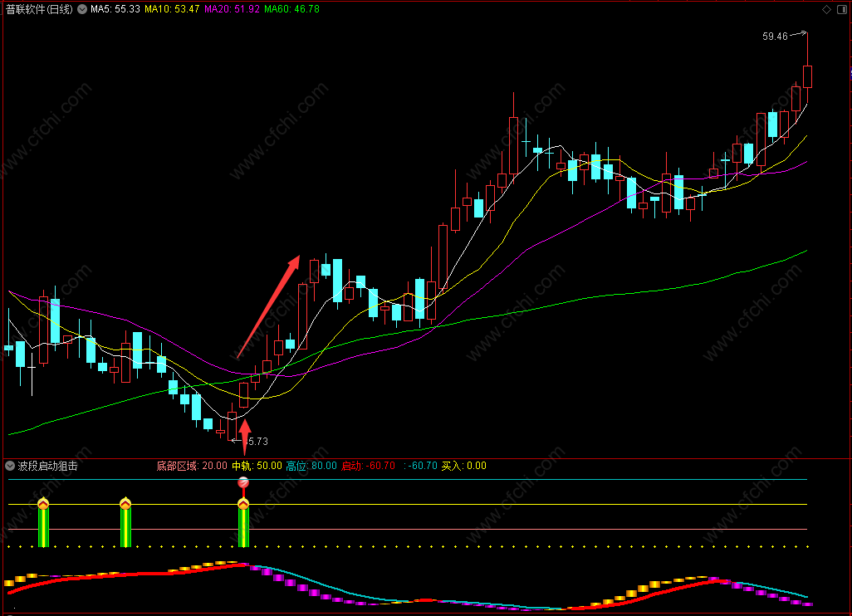Click the third yellow arrow marker under red ball
Viewport: 852px width, 616px height.
pos(243,504)
